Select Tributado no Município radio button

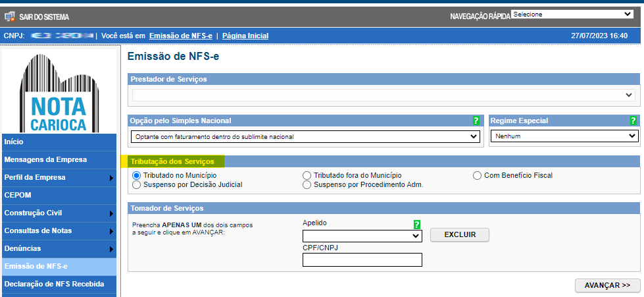(137, 176)
